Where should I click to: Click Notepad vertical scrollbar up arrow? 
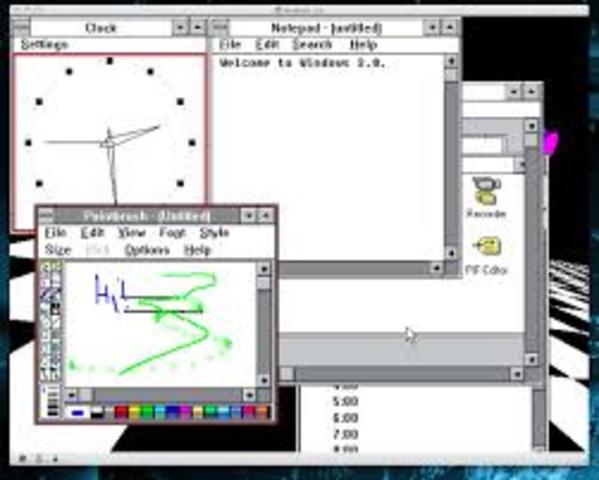pos(452,61)
